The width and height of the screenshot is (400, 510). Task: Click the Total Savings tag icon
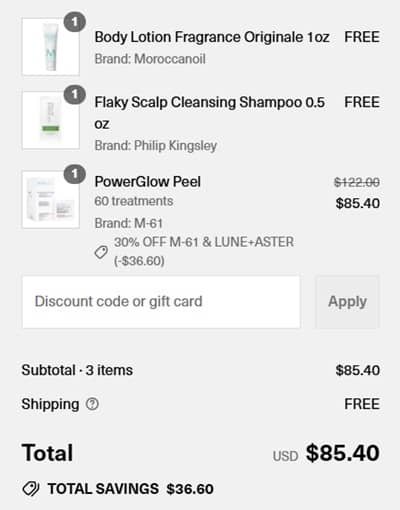(31, 489)
